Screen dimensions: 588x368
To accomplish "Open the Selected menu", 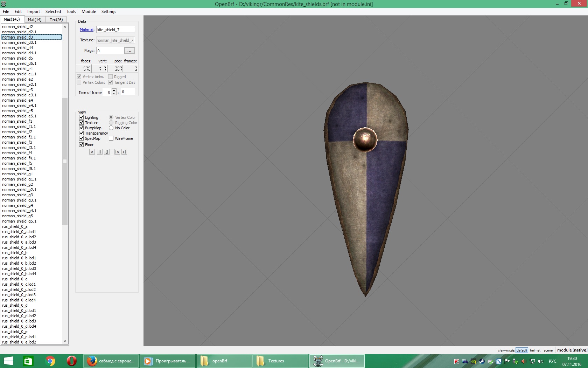I will point(53,12).
